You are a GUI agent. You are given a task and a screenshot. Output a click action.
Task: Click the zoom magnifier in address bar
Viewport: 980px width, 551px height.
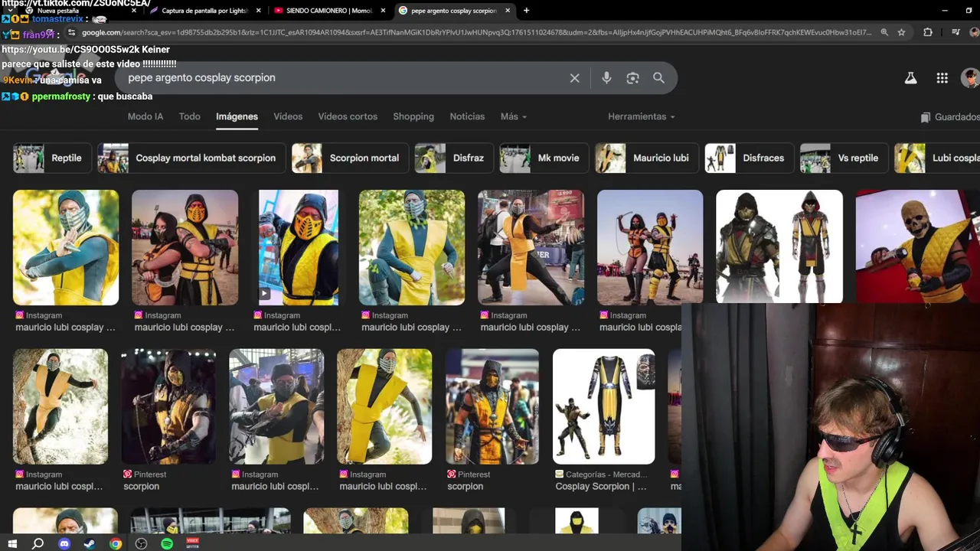coord(884,32)
